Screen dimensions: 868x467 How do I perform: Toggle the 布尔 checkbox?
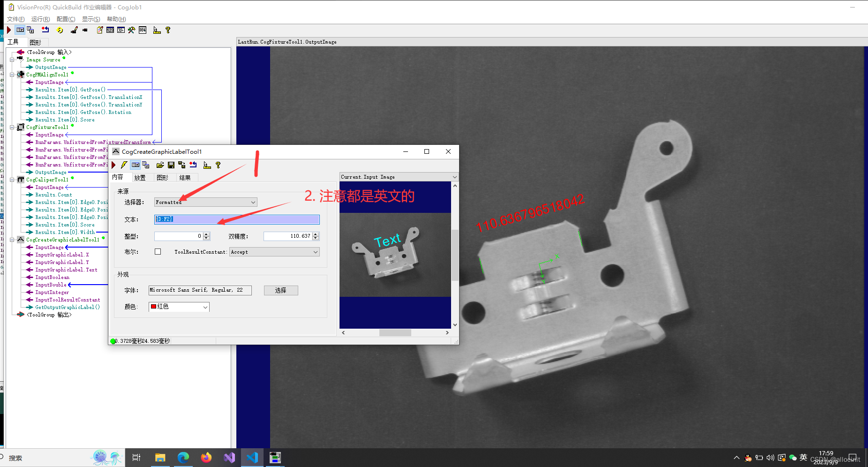[158, 252]
